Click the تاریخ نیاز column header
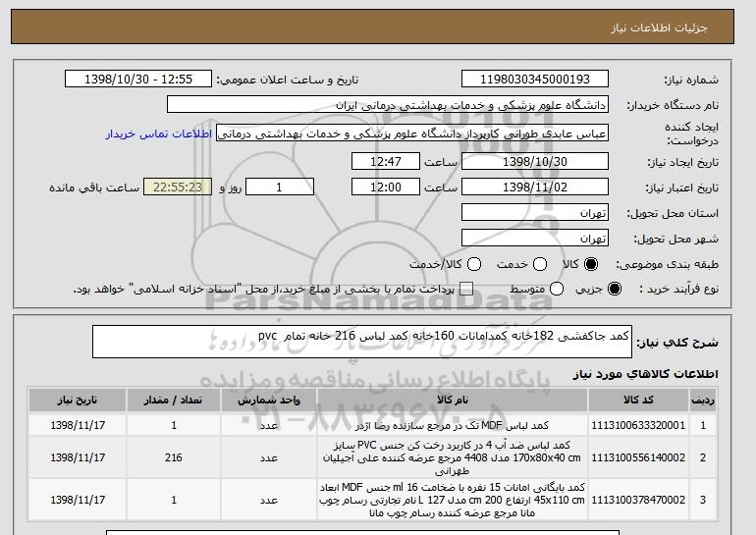 (78, 401)
